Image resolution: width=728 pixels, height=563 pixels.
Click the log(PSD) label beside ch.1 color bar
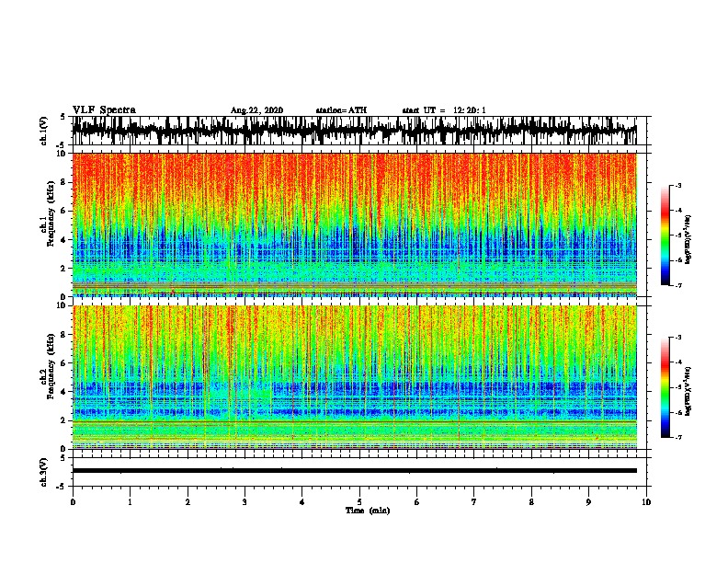[x=688, y=240]
